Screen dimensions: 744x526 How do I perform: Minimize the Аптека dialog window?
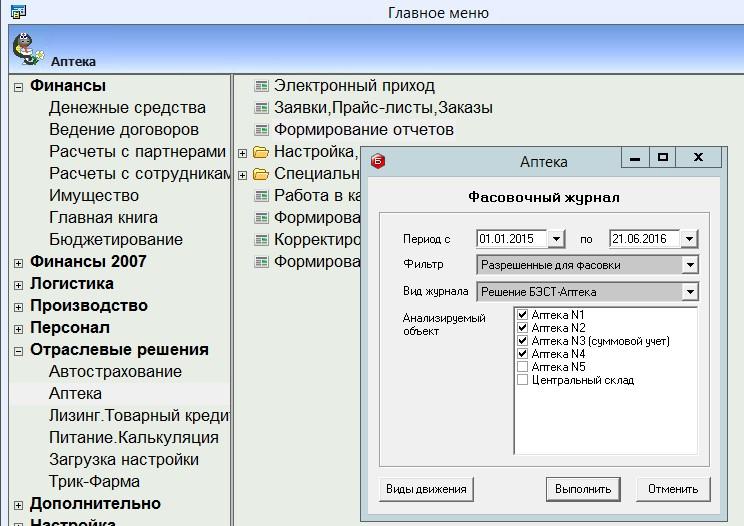coord(635,157)
